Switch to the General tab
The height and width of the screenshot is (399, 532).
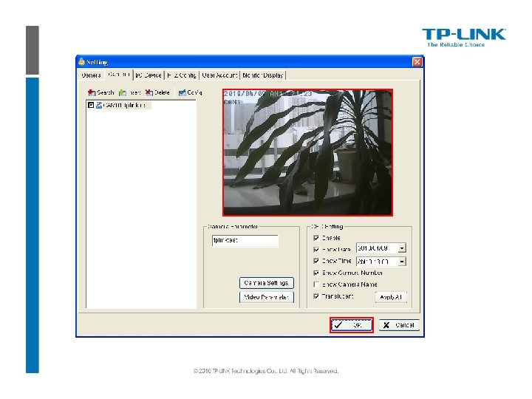[x=91, y=75]
